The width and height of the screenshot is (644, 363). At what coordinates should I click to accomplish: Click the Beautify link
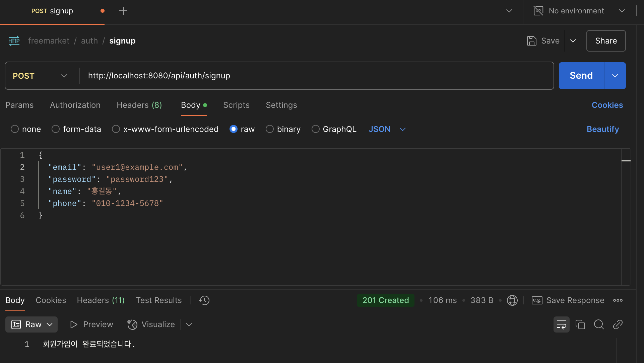click(602, 129)
